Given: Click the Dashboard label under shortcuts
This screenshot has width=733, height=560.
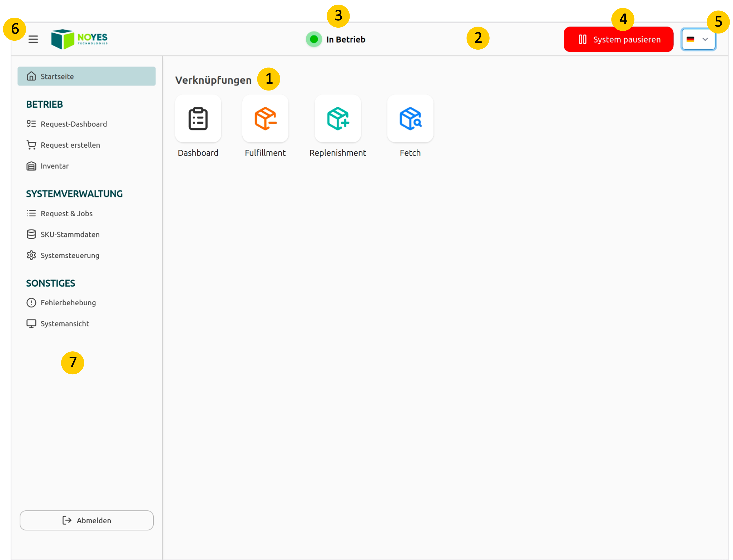Looking at the screenshot, I should click(x=198, y=153).
